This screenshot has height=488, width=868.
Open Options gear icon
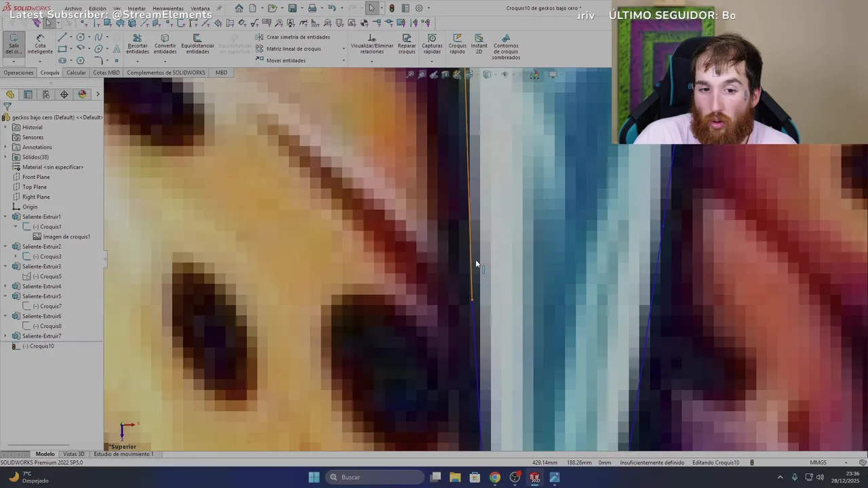point(419,8)
